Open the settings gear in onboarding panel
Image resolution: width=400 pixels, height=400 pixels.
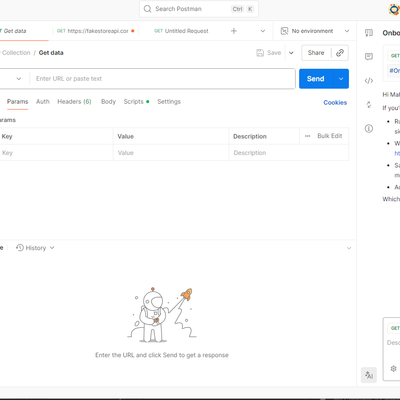point(393,368)
